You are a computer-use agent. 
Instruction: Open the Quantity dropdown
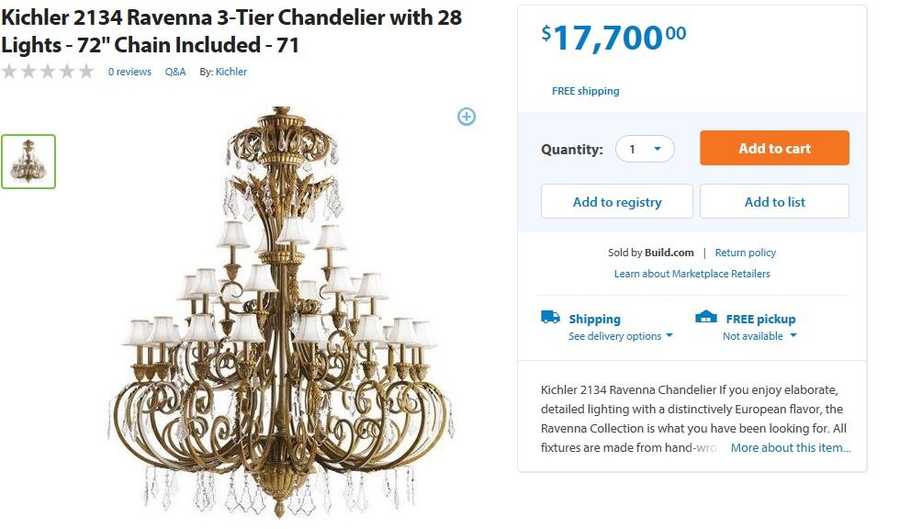tap(645, 149)
